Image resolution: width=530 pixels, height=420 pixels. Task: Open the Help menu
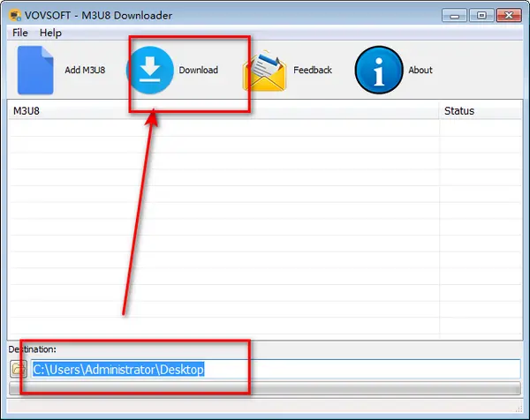tap(50, 33)
